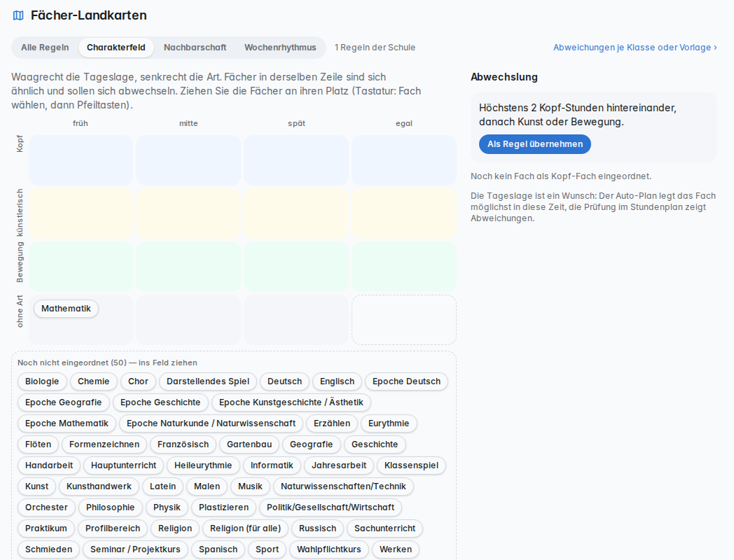This screenshot has width=734, height=560.
Task: Click the Epoche Mathematik chip
Action: [67, 423]
